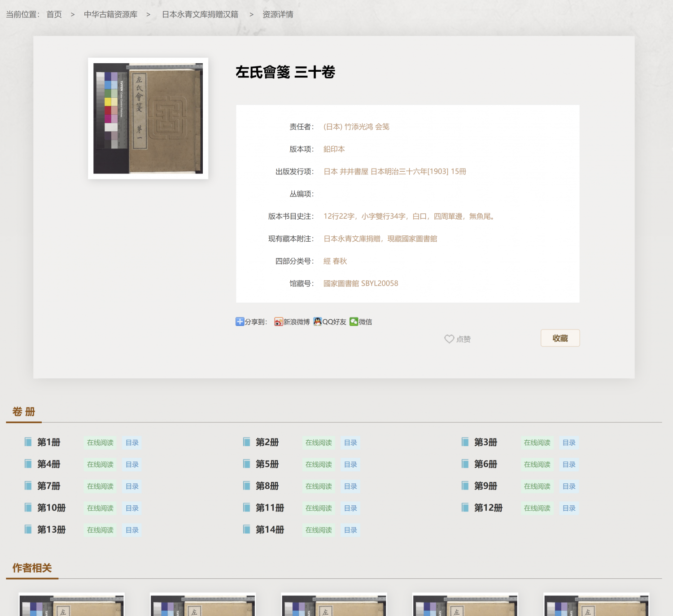Navigate to 首页 in the breadcrumb

[x=53, y=14]
